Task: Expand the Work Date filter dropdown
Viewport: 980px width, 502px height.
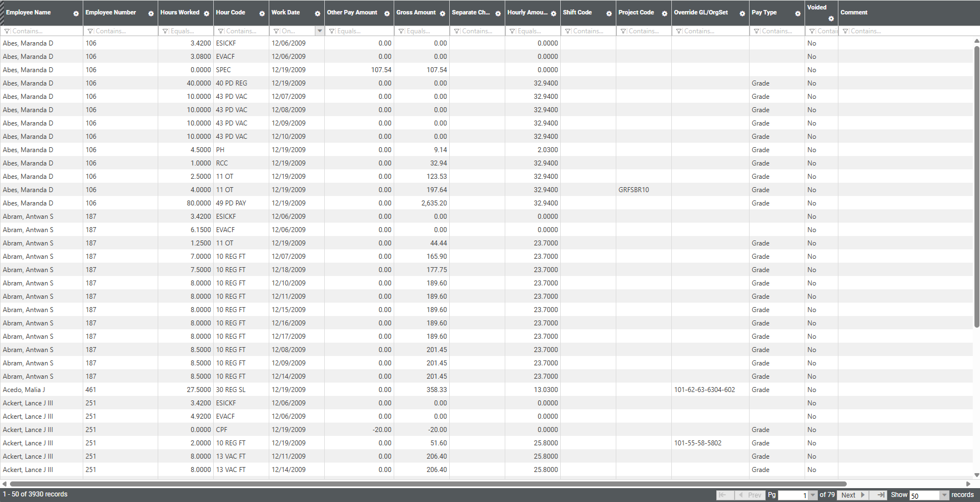Action: [x=319, y=31]
